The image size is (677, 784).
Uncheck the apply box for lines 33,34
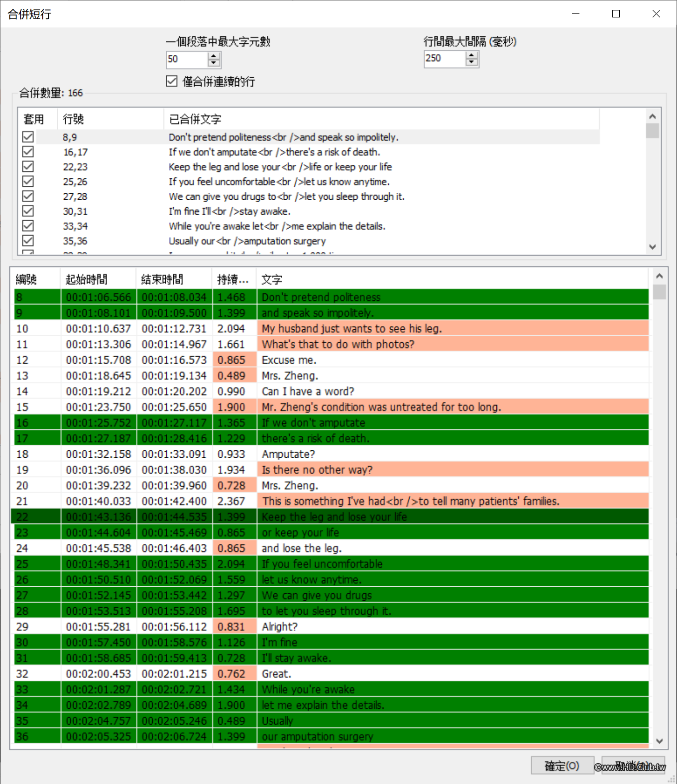click(x=28, y=226)
